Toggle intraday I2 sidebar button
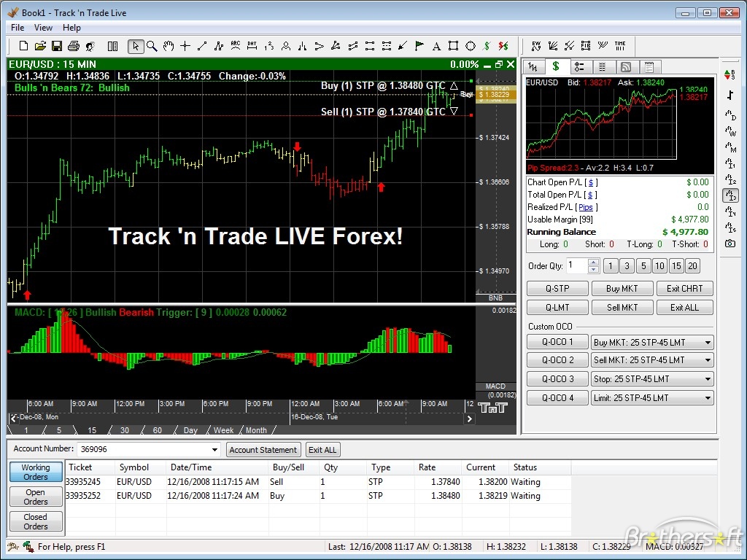Screen dimensions: 747x560 729,179
